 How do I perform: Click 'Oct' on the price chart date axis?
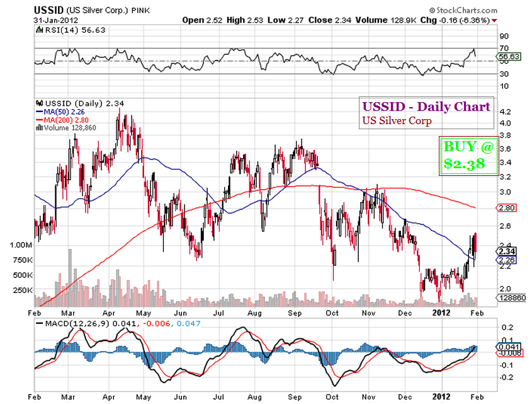point(332,313)
